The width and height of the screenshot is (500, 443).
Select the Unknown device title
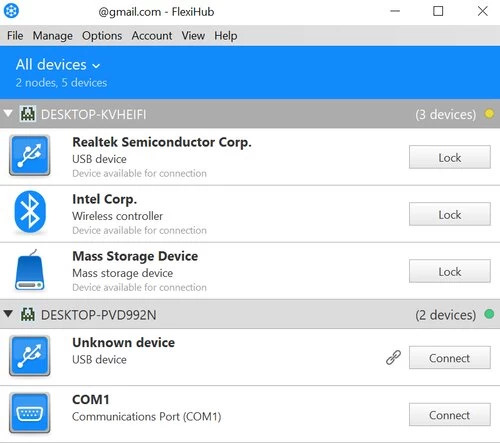123,343
